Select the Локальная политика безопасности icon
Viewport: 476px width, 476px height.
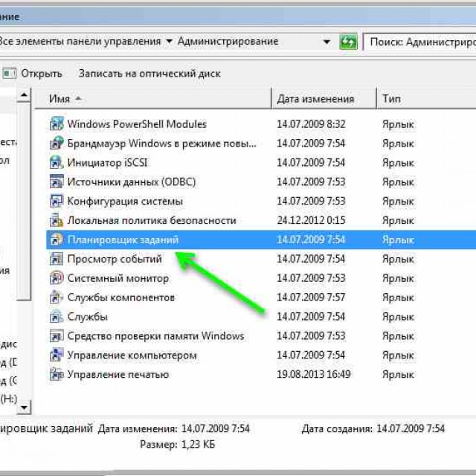pos(57,220)
